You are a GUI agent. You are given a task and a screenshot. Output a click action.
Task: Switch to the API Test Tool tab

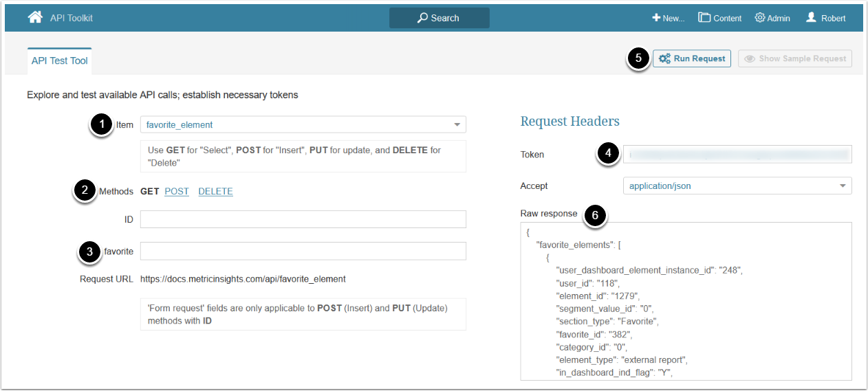59,60
